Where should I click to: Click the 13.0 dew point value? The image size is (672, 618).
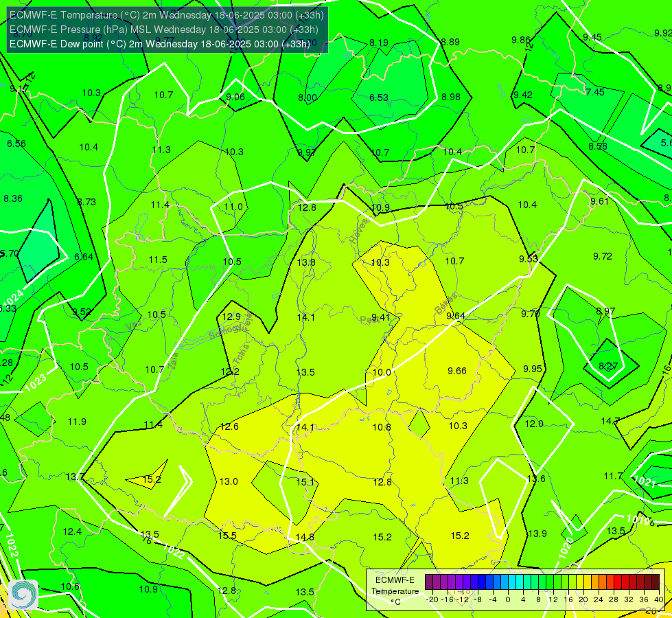pos(229,481)
